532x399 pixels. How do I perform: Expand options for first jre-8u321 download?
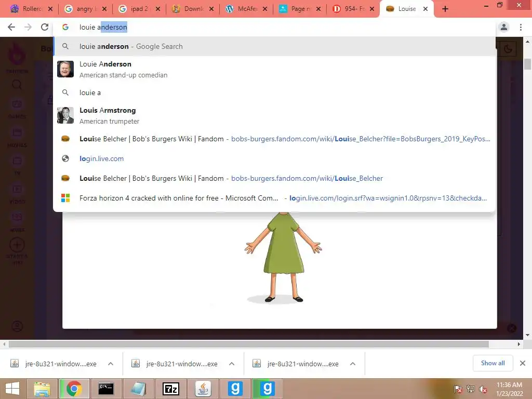(x=111, y=364)
